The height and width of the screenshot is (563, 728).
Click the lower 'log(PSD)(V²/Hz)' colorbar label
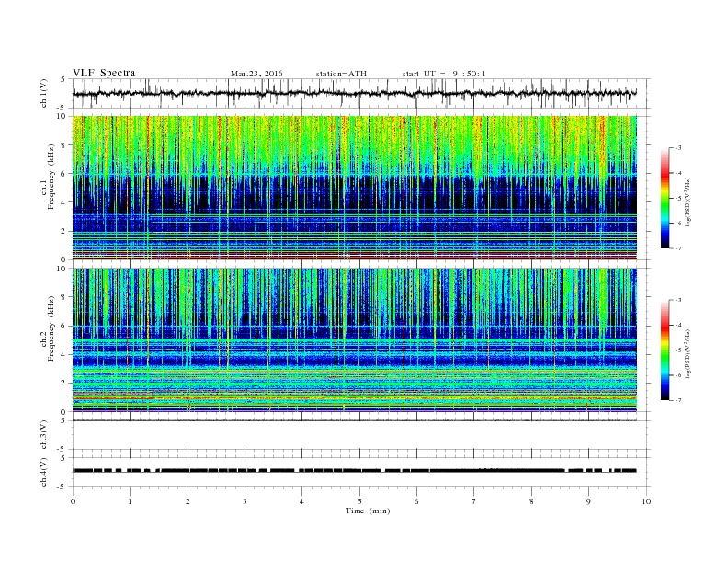coord(689,353)
